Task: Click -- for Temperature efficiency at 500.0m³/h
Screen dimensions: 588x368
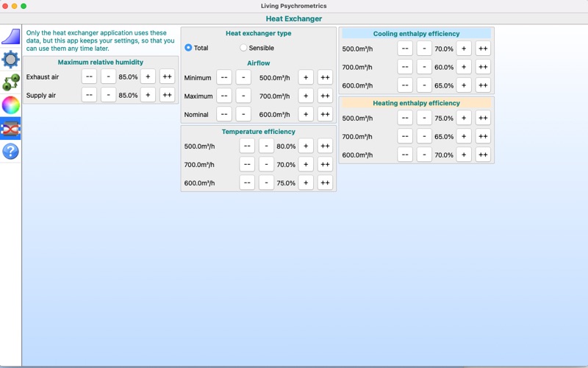Action: pyautogui.click(x=247, y=146)
